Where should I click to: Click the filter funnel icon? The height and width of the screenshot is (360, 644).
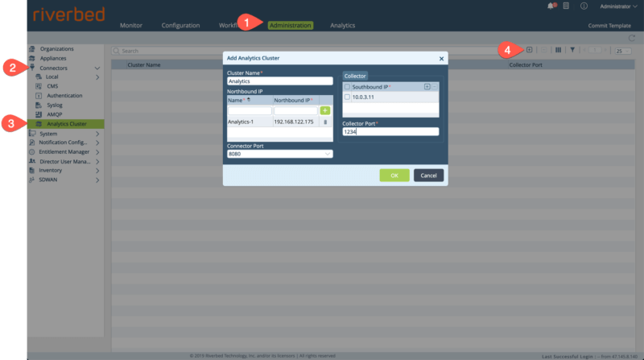[x=572, y=50]
